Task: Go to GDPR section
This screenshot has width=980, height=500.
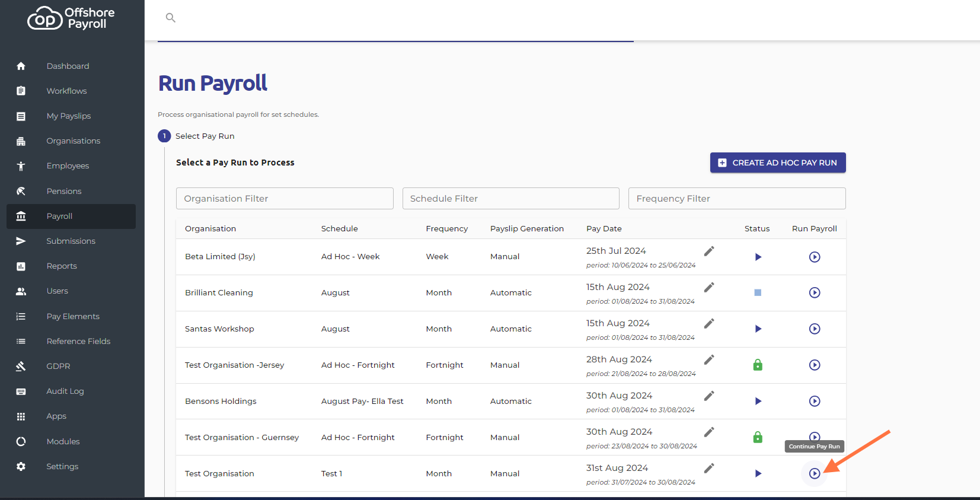Action: [71, 366]
